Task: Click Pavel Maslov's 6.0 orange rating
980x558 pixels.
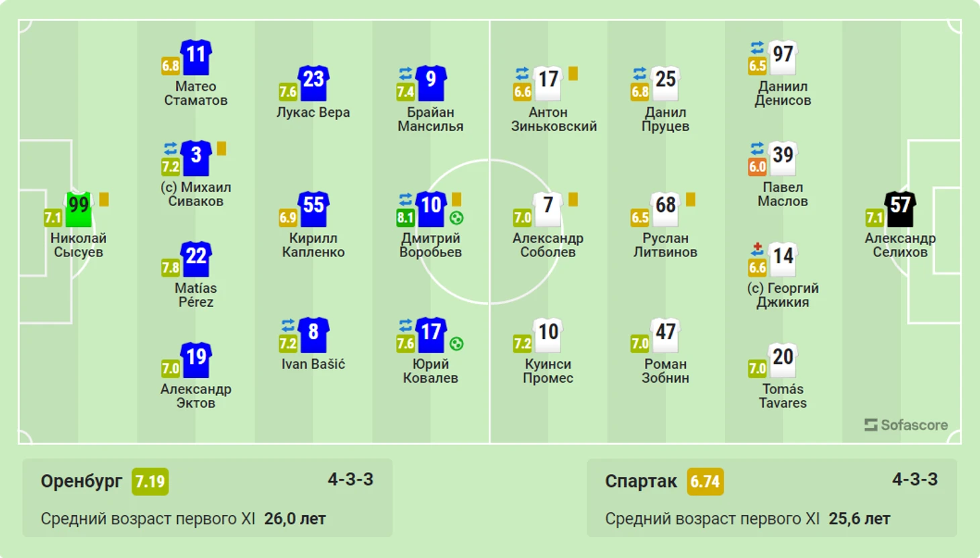Action: pos(757,167)
